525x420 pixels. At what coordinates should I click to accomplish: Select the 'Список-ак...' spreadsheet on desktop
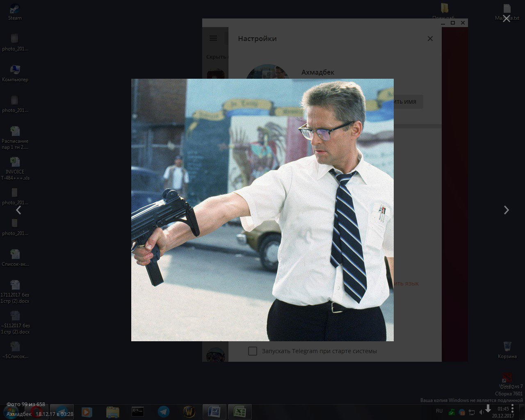tap(15, 258)
